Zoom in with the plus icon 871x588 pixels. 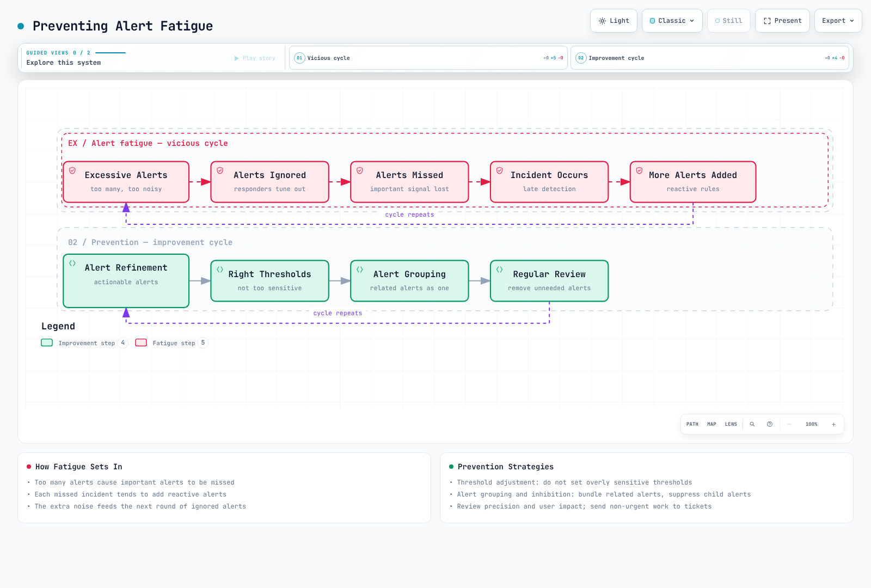(833, 424)
